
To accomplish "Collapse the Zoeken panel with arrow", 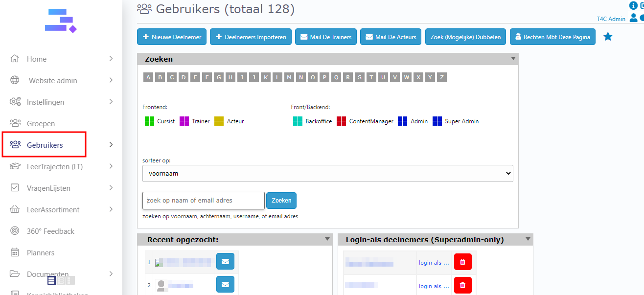I will click(513, 59).
